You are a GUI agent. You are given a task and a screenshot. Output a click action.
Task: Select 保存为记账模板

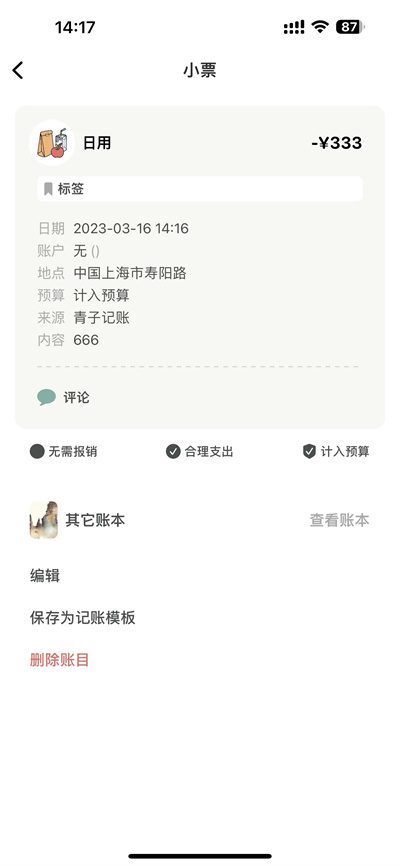tap(82, 617)
